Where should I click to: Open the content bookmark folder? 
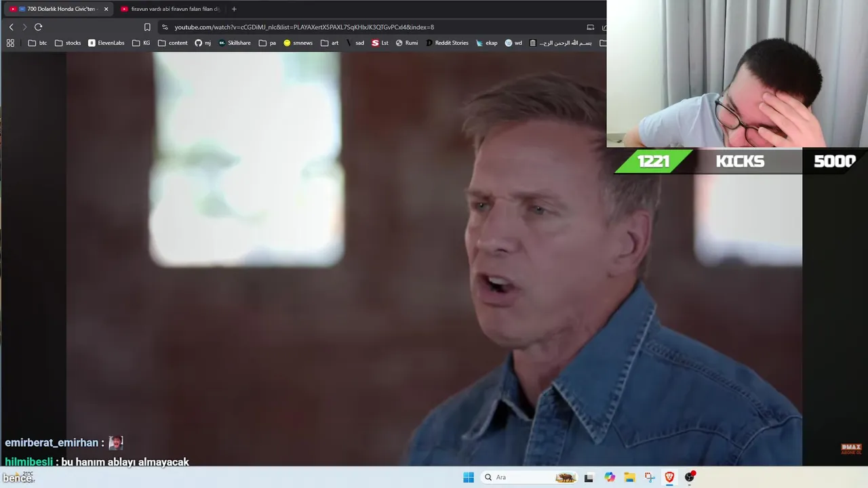[173, 43]
